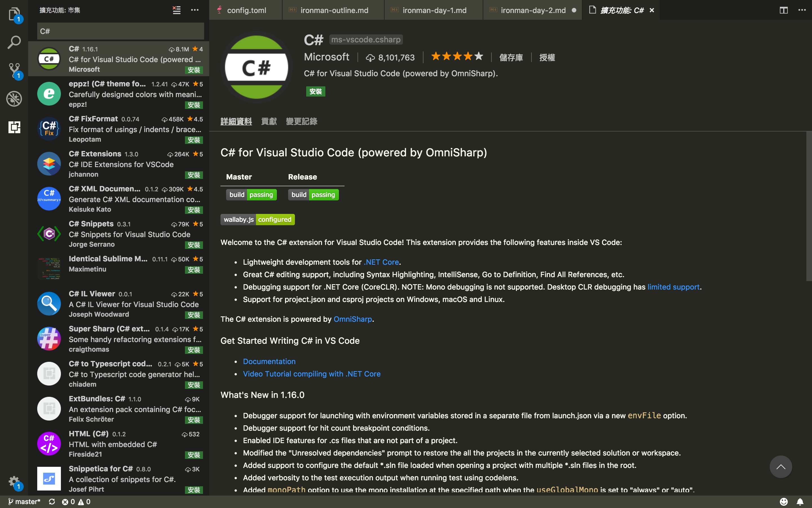Install the C# extension from detail page
Viewport: 812px width, 508px height.
tap(315, 91)
